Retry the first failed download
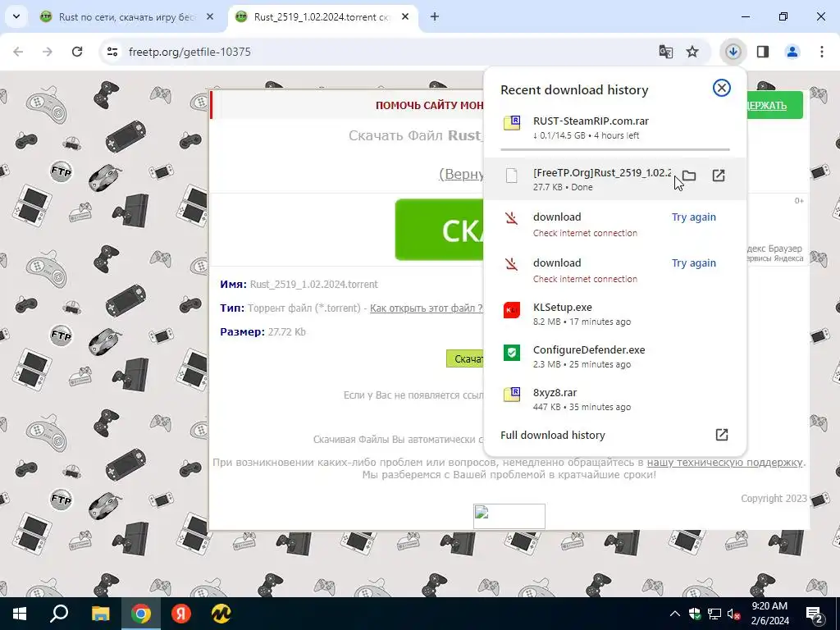Image resolution: width=840 pixels, height=630 pixels. [694, 217]
